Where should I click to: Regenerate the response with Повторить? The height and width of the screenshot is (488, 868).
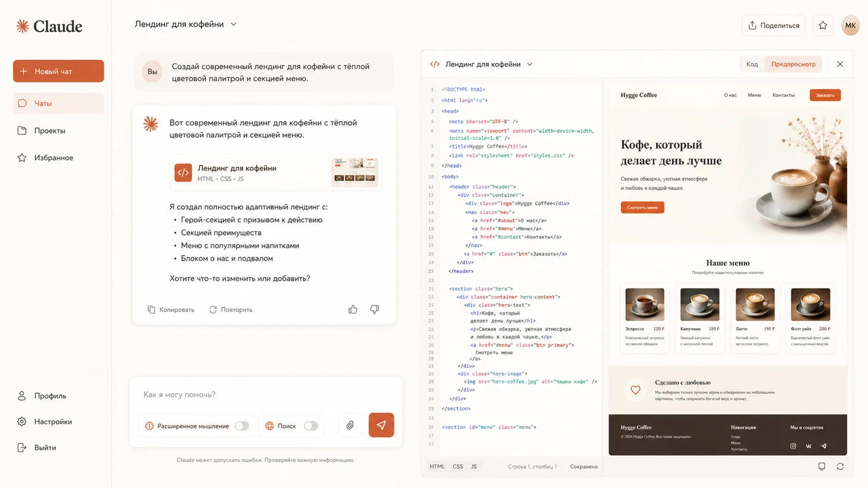231,310
